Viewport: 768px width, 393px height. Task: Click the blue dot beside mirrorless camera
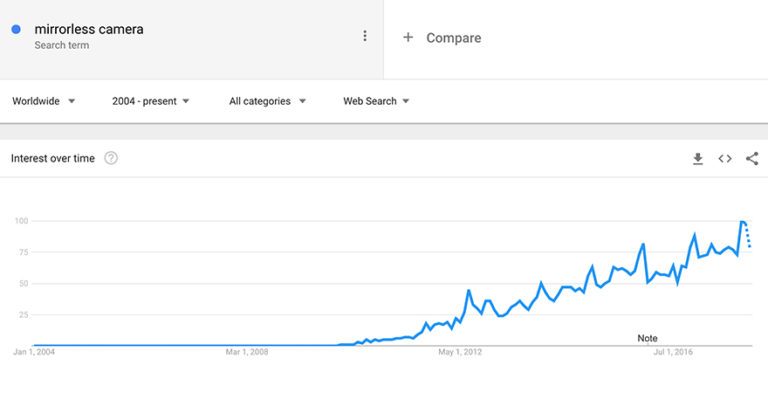pyautogui.click(x=16, y=29)
